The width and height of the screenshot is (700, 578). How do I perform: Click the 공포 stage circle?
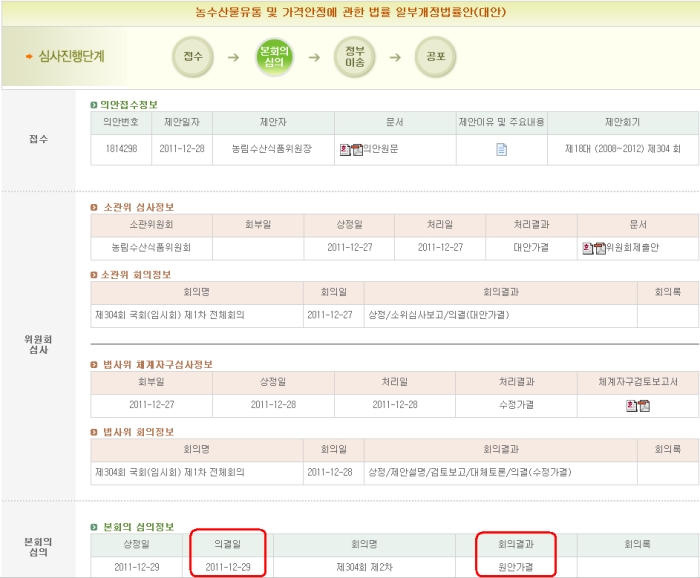[x=435, y=57]
